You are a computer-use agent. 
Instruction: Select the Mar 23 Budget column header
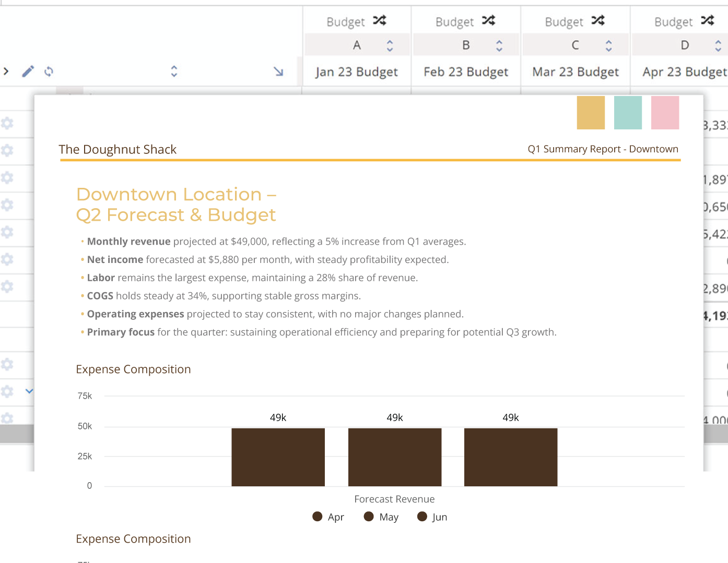point(576,72)
